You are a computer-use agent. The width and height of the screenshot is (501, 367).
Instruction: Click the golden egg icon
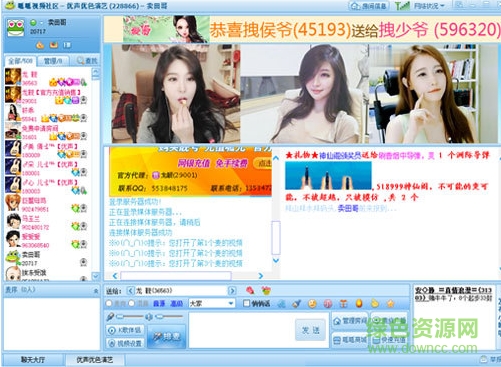tap(359, 303)
